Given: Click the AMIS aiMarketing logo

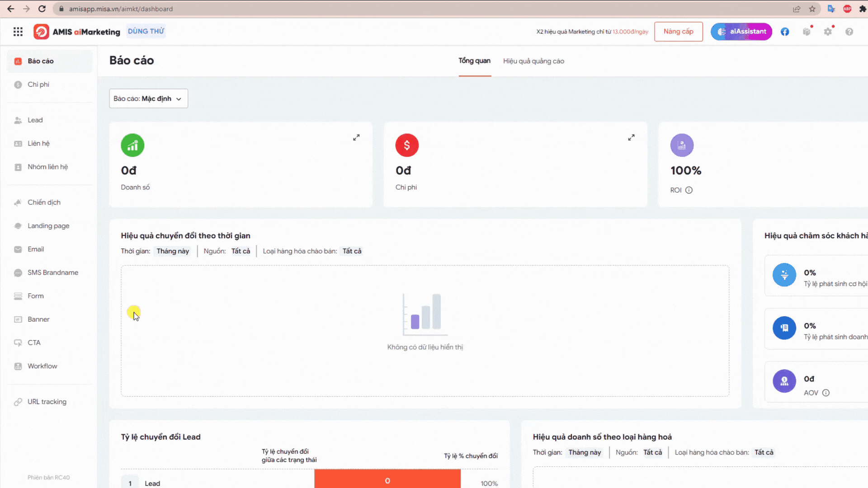Looking at the screenshot, I should click(77, 32).
